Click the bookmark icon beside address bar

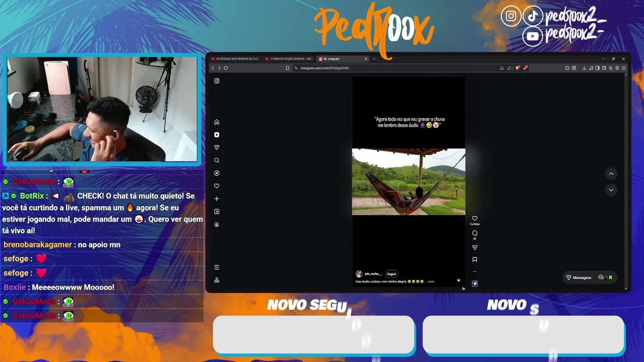(x=287, y=68)
